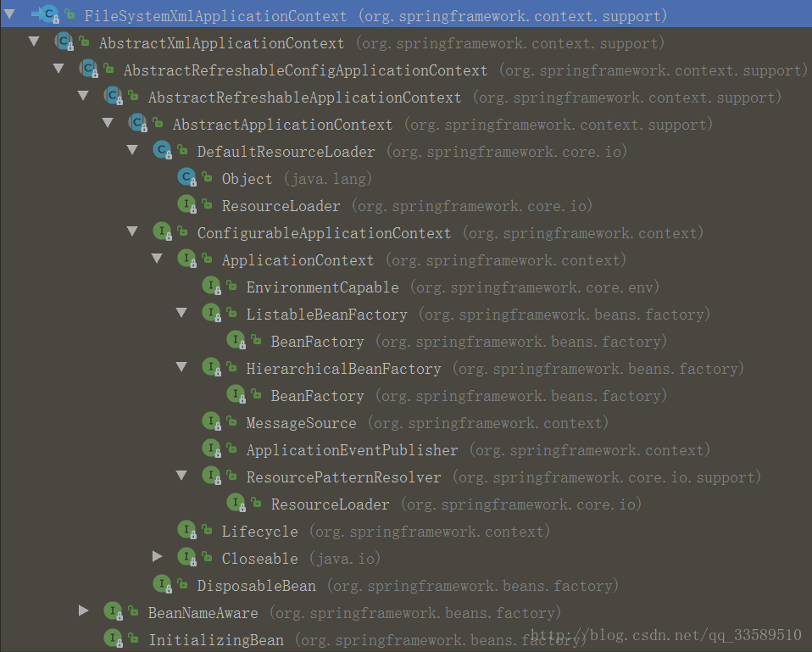
Task: Click the Closeable interface icon
Action: [187, 557]
